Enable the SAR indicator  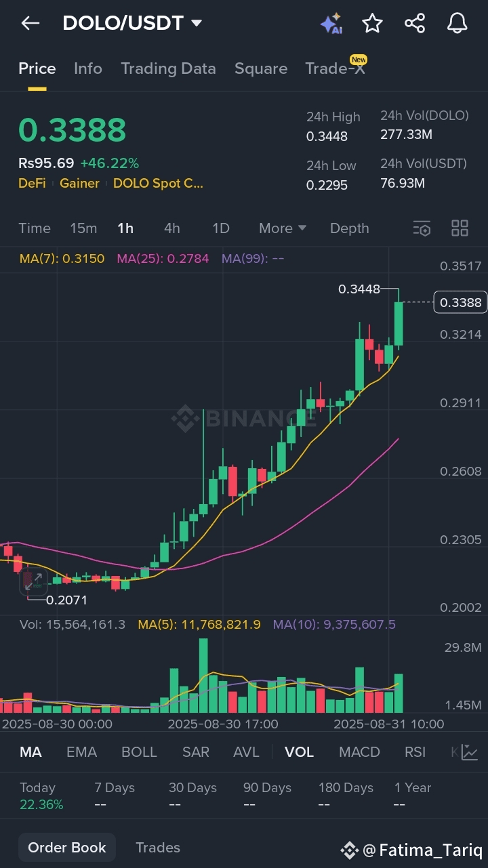pyautogui.click(x=196, y=752)
